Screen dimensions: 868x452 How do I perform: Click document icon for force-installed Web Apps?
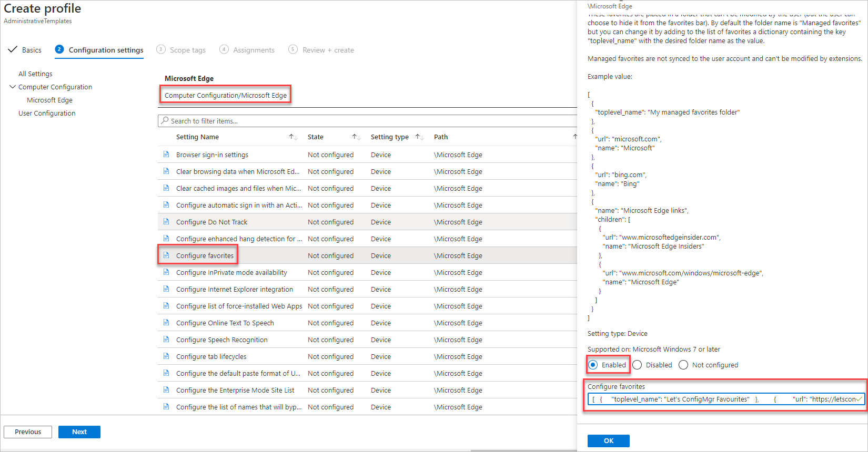[x=166, y=306]
